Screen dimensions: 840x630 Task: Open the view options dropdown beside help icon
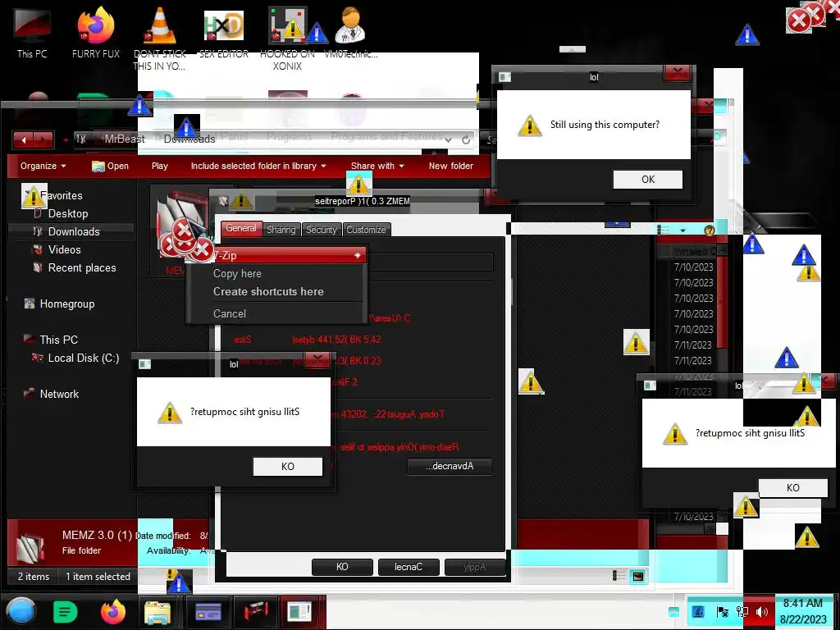(683, 231)
